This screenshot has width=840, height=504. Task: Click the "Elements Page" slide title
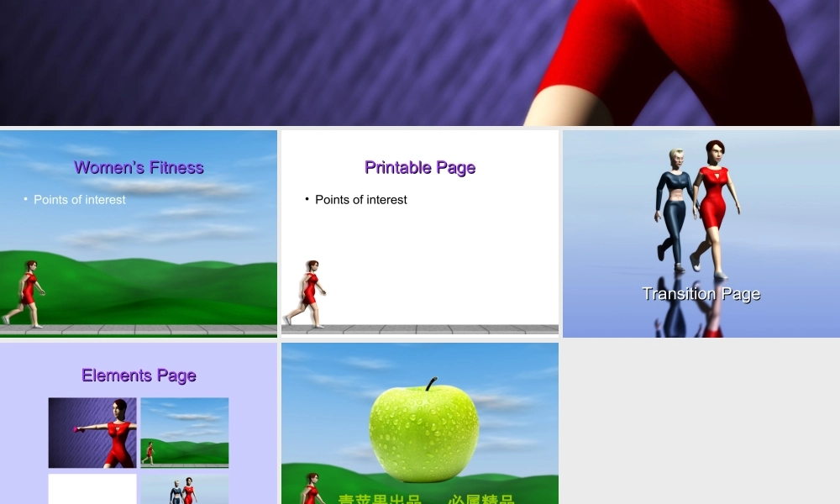(x=139, y=375)
